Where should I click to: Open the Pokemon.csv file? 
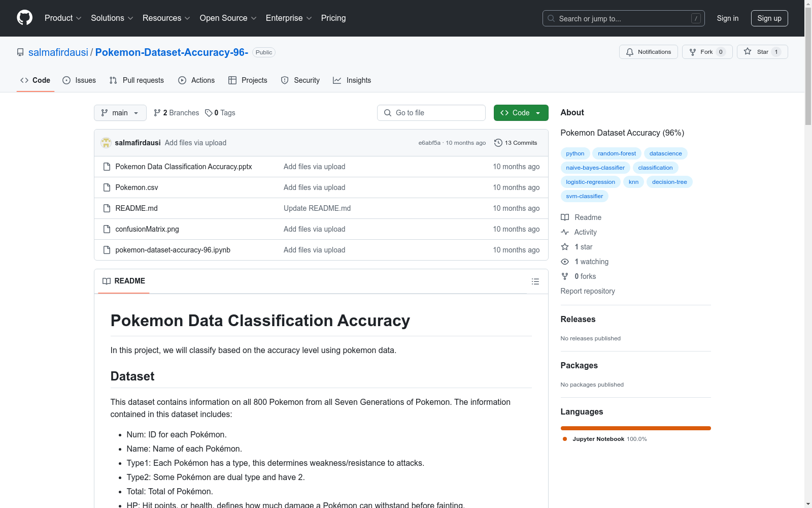(137, 187)
